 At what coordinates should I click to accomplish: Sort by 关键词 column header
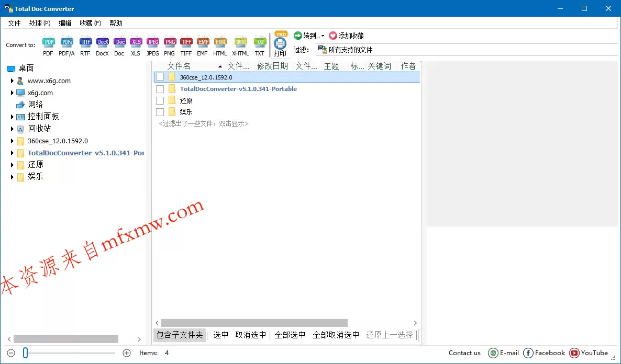pyautogui.click(x=380, y=66)
